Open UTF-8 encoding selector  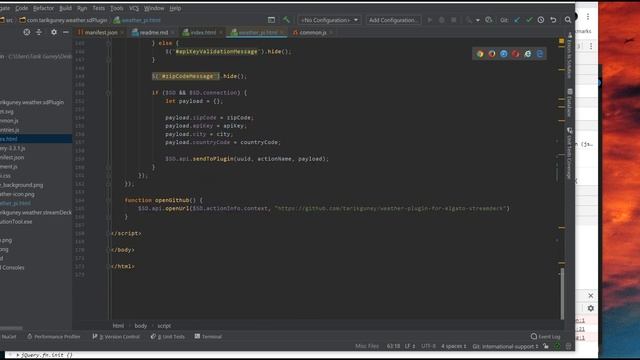point(428,346)
